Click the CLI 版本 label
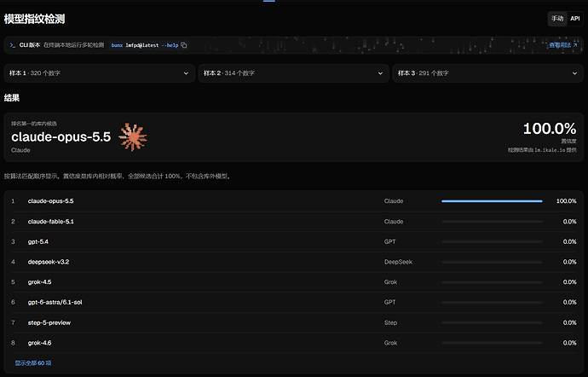Image resolution: width=588 pixels, height=377 pixels. tap(30, 45)
